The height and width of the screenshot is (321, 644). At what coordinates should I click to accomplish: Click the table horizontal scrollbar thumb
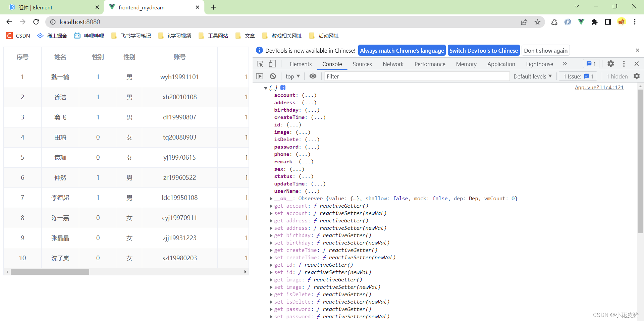point(50,272)
